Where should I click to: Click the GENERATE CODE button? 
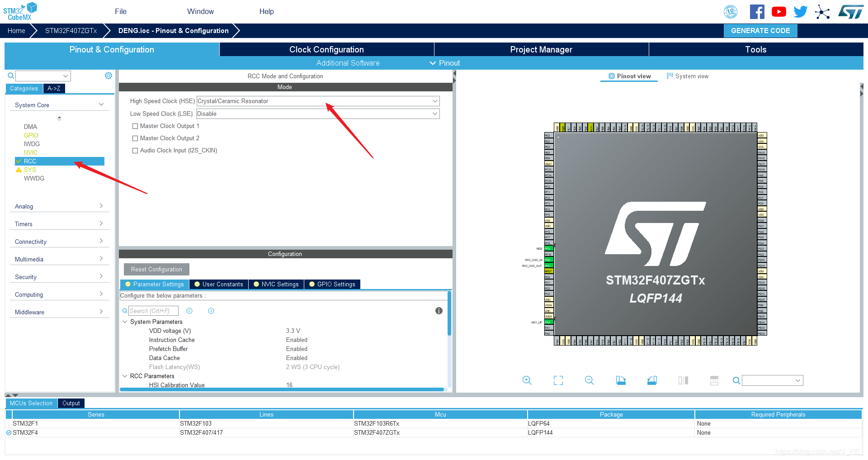tap(760, 31)
